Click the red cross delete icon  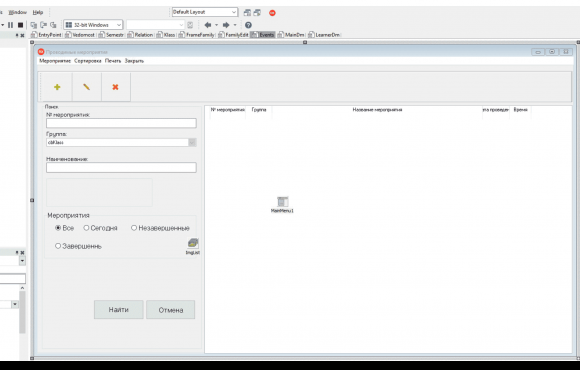[x=115, y=87]
